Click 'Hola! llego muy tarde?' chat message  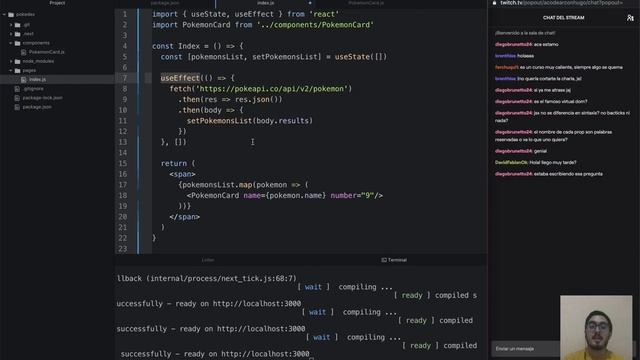553,162
